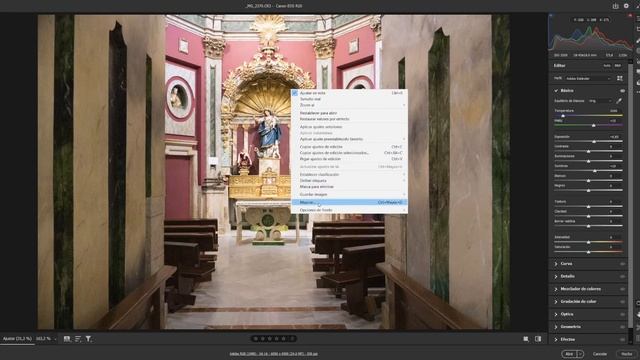Screen dimensions: 640x360
Task: Toggle single view icon at bottom right
Action: click(526, 339)
